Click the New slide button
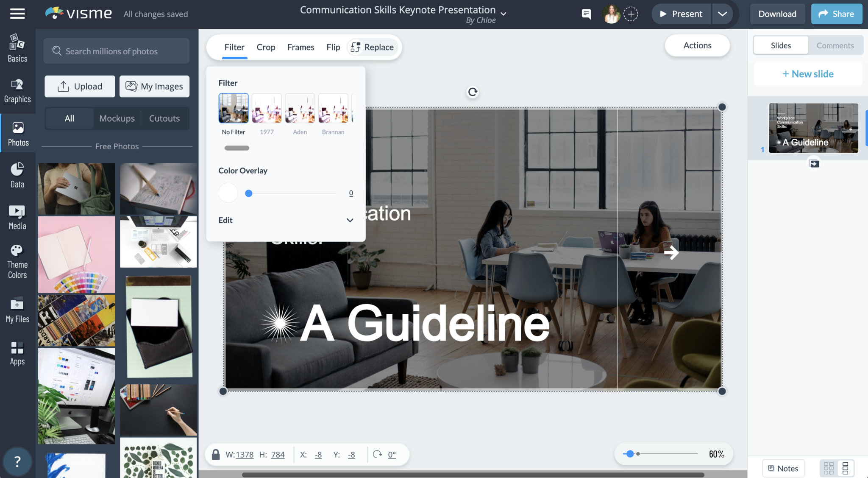Screen dimensions: 868x478 (807, 73)
